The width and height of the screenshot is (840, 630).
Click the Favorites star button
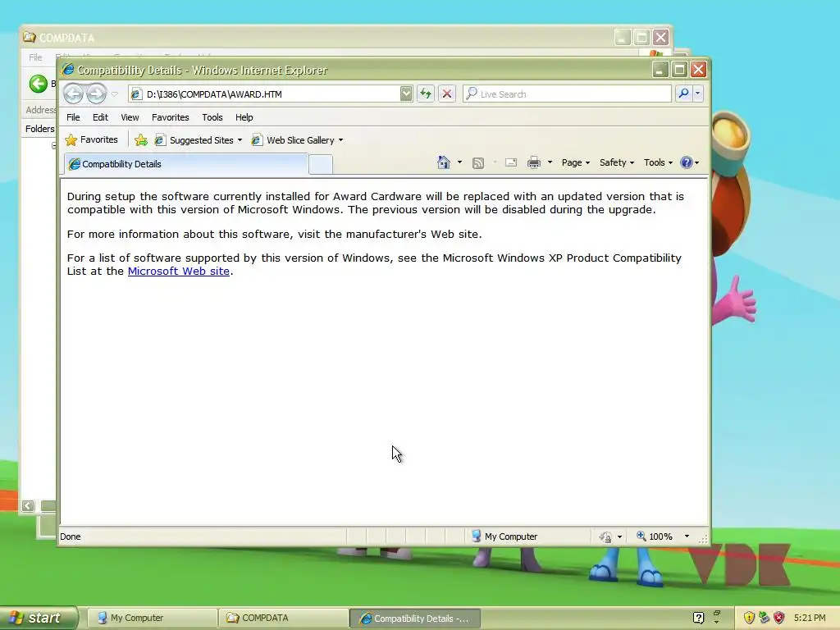pos(91,139)
